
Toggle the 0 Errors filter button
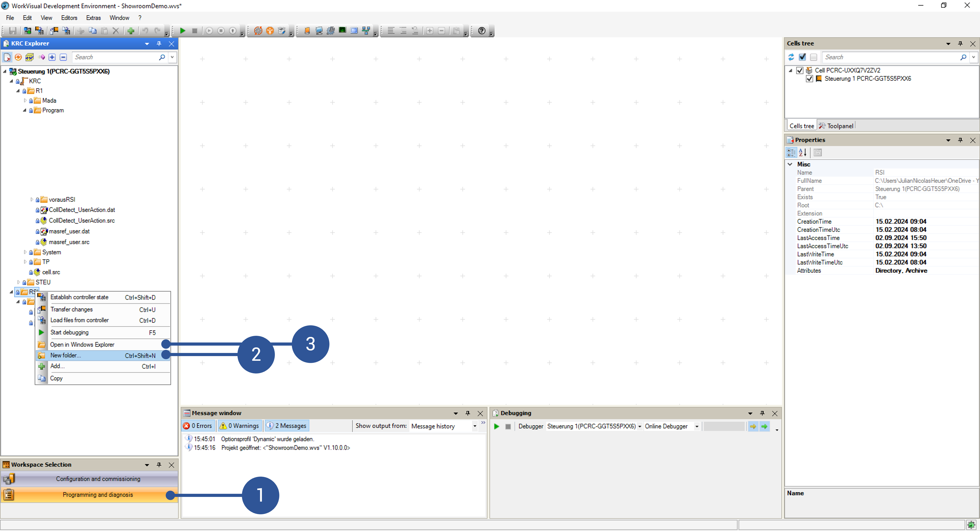(198, 426)
